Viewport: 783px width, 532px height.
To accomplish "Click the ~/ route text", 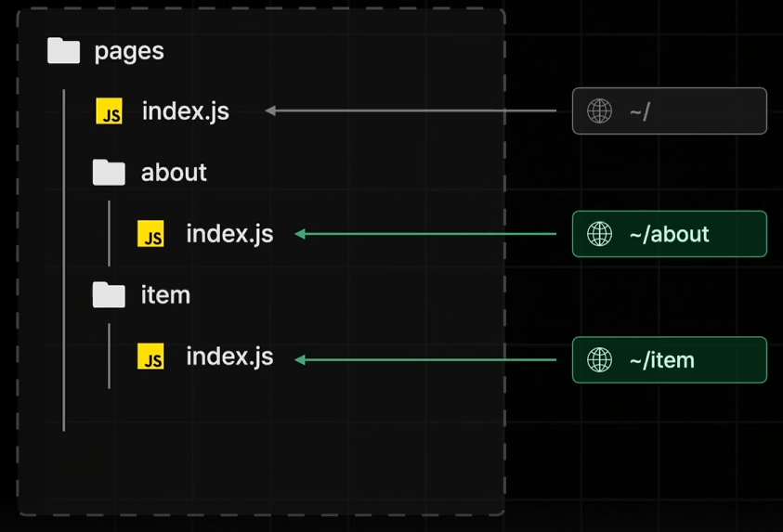I will point(640,111).
